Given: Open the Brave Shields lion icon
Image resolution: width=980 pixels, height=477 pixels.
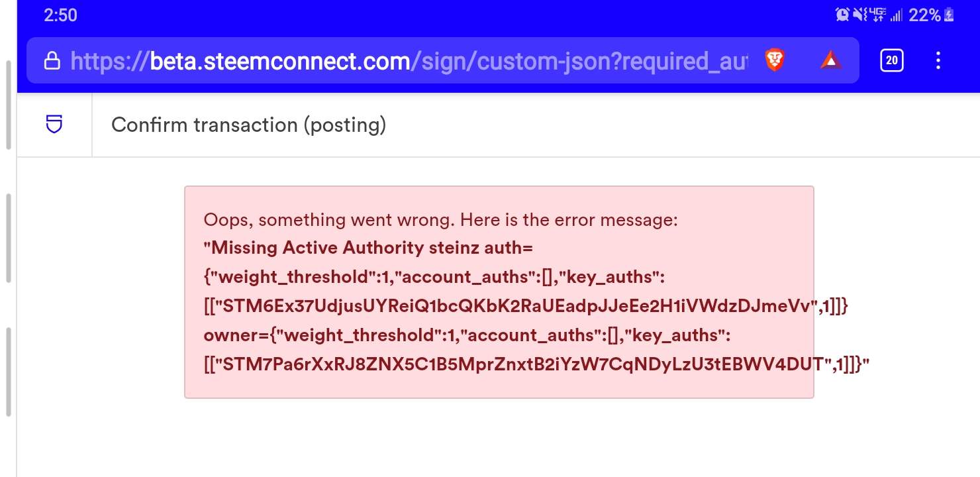Looking at the screenshot, I should pyautogui.click(x=774, y=61).
